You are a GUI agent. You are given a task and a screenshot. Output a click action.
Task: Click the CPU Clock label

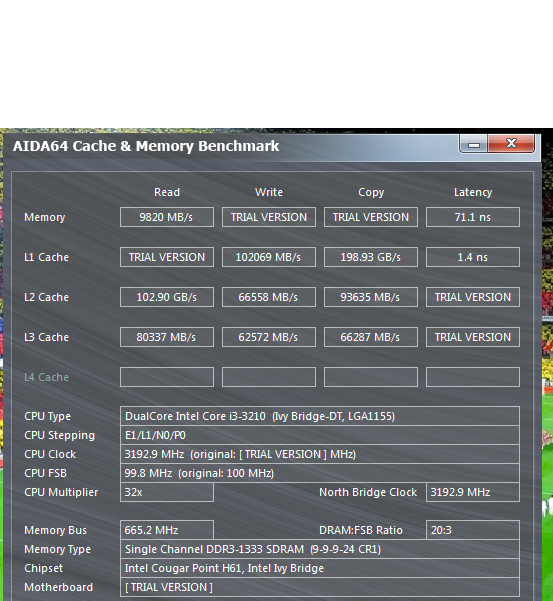(50, 454)
